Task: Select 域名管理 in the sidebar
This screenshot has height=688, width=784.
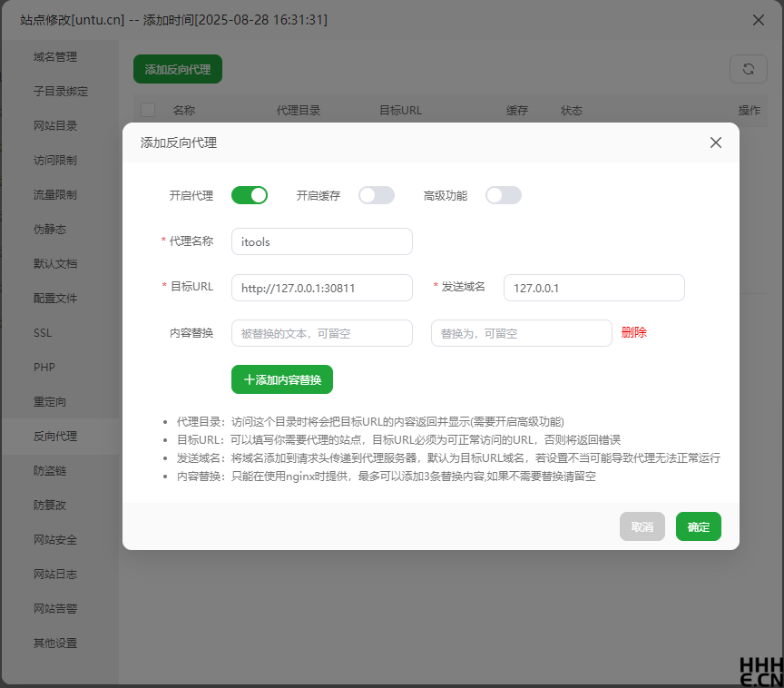Action: point(55,57)
